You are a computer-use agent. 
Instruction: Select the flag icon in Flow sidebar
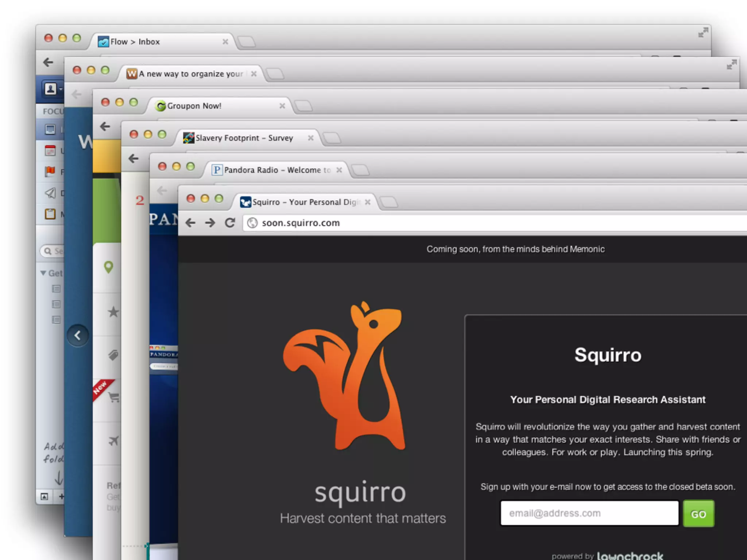click(x=50, y=171)
